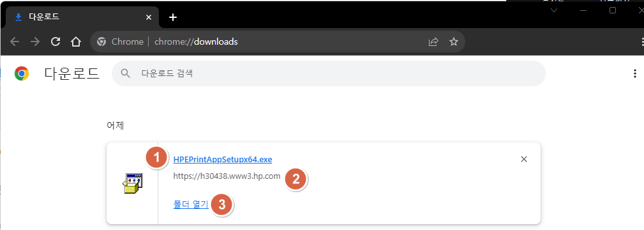The height and width of the screenshot is (230, 644).
Task: Open the tab search chevron in title bar
Action: pos(554,10)
